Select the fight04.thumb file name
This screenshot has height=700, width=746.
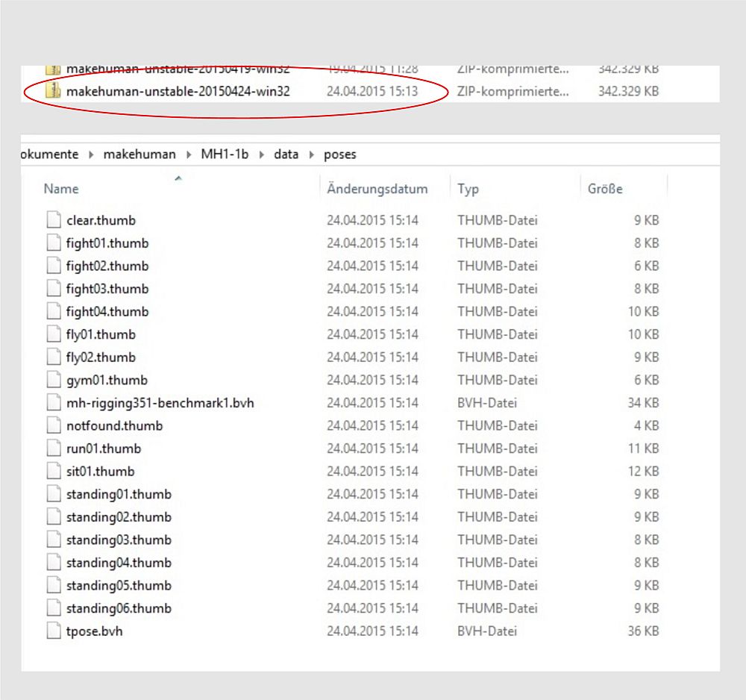click(107, 312)
